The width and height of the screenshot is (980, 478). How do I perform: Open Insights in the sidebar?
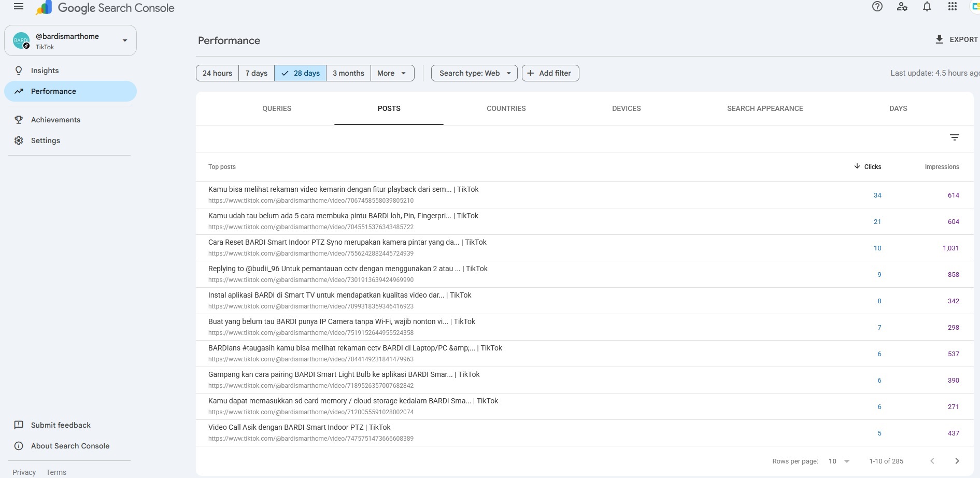point(70,71)
